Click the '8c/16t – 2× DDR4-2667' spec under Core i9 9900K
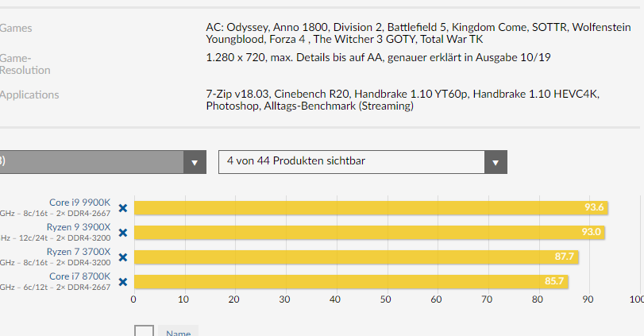The image size is (644, 336). 67,213
